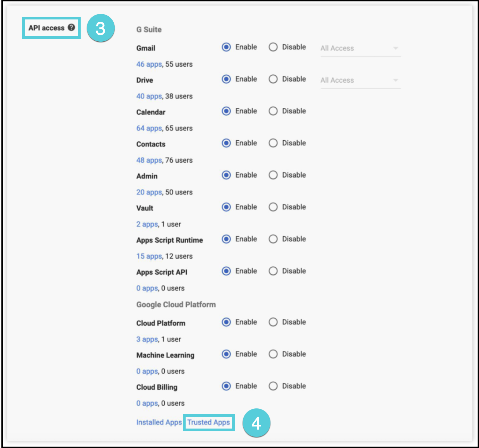Disable Machine Learning API access
This screenshot has height=448, width=479.
click(x=273, y=354)
